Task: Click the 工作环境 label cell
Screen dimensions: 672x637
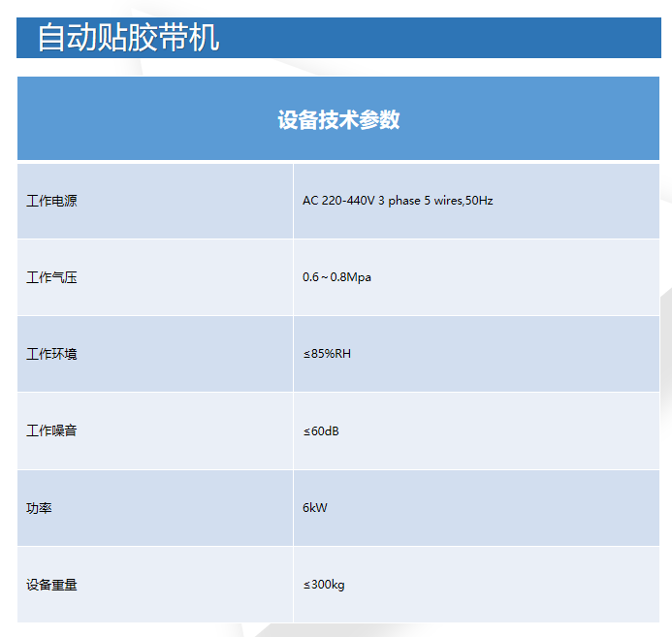Action: (155, 354)
